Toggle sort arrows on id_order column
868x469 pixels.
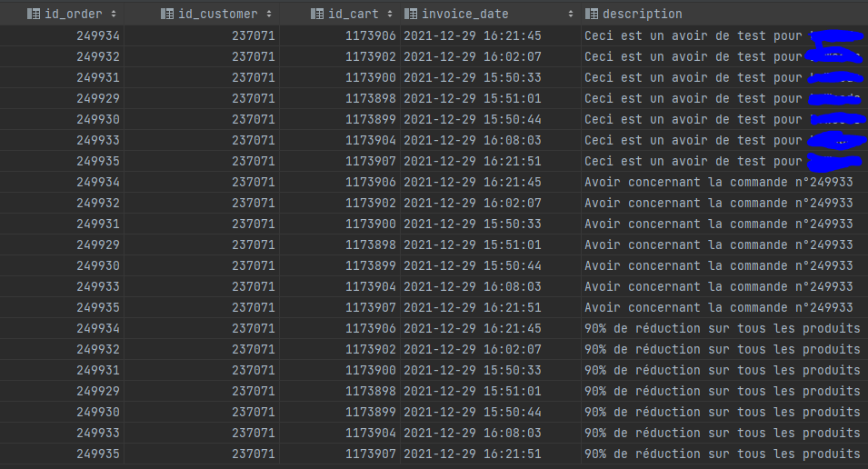point(113,14)
